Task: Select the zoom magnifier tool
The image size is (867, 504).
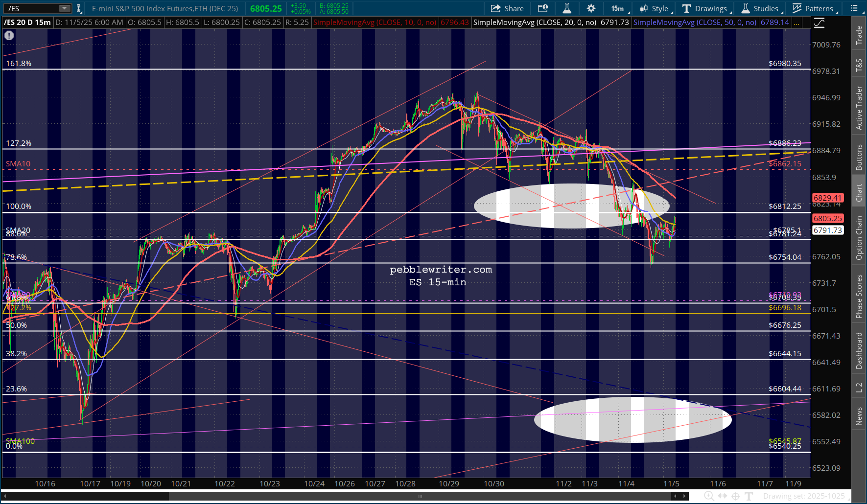Action: pyautogui.click(x=708, y=496)
